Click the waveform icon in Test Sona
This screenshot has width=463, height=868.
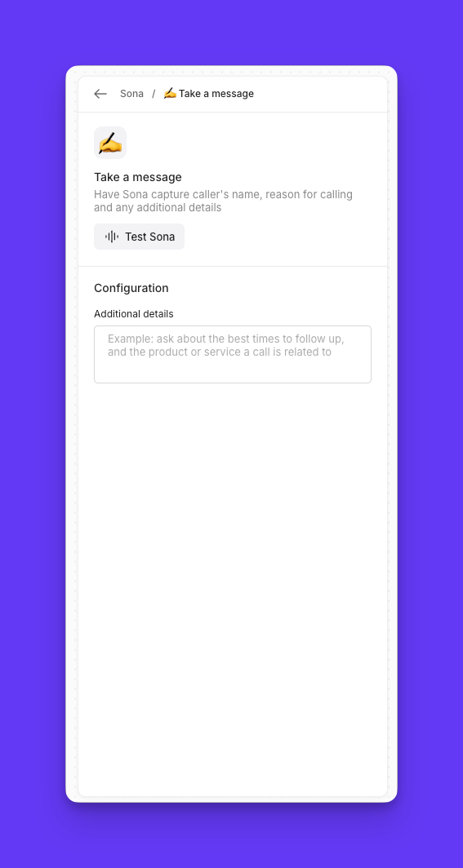(112, 237)
